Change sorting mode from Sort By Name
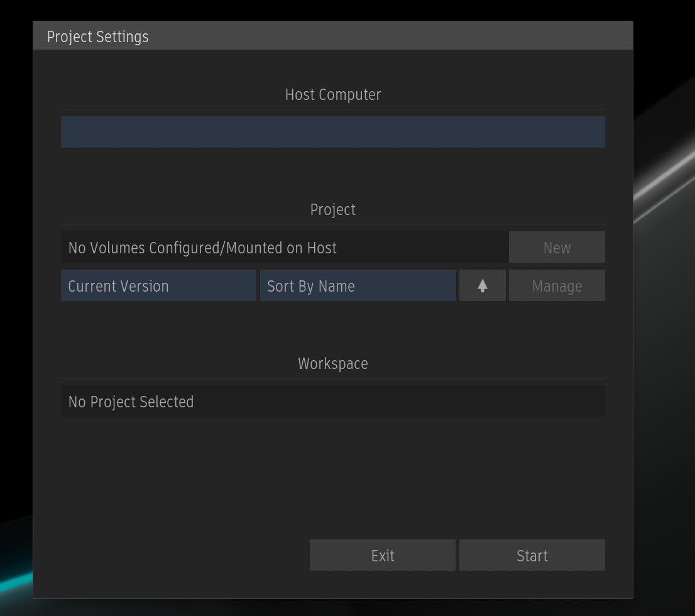695x616 pixels. point(358,285)
